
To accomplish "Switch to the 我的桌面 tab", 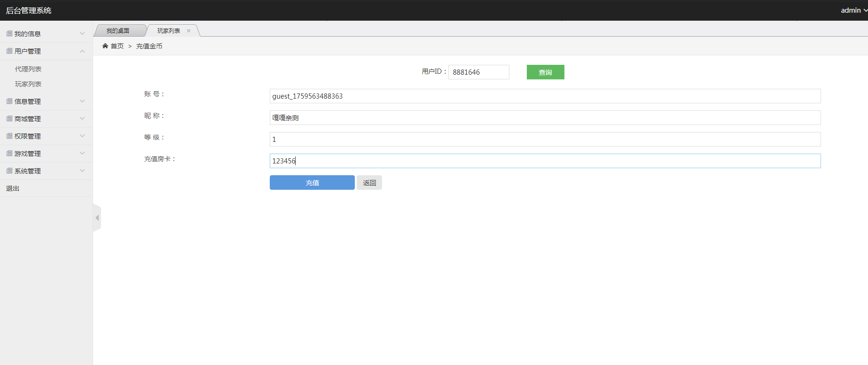I will pyautogui.click(x=118, y=31).
